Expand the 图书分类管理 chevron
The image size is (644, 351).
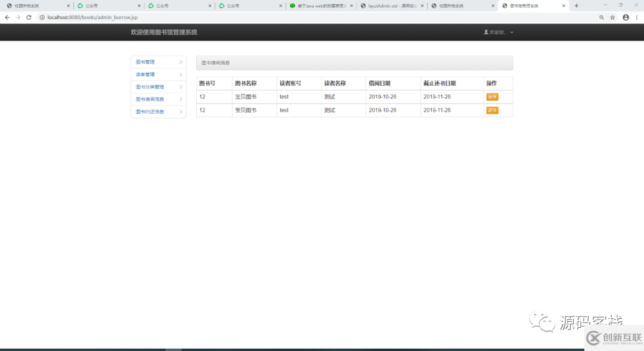pos(181,86)
